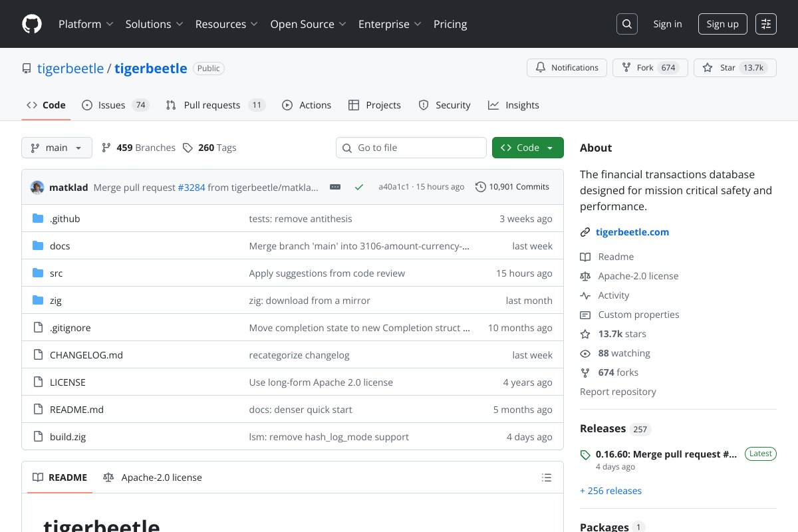Expand the Resources menu
798x532 pixels.
click(x=226, y=24)
